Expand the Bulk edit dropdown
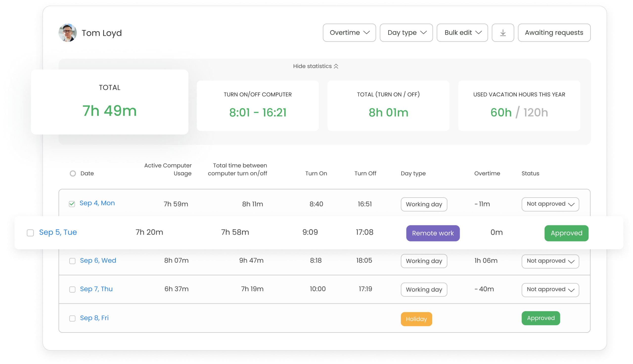Viewport: 633px width, 364px height. [462, 33]
